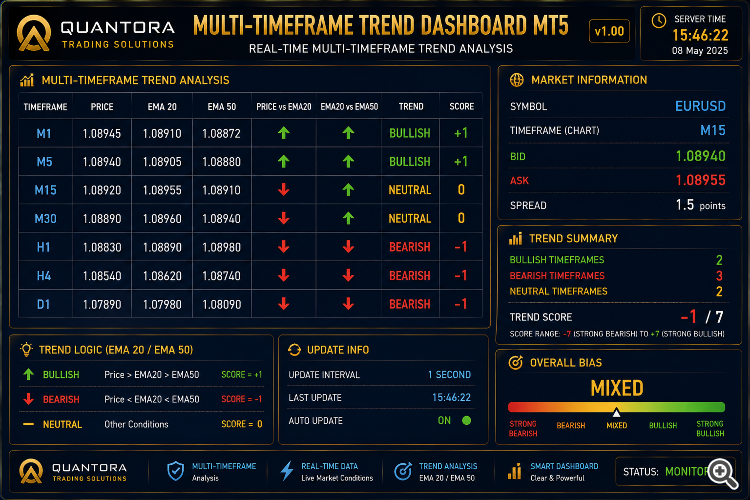The image size is (750, 500).
Task: Click the v1.00 version badge
Action: [609, 32]
